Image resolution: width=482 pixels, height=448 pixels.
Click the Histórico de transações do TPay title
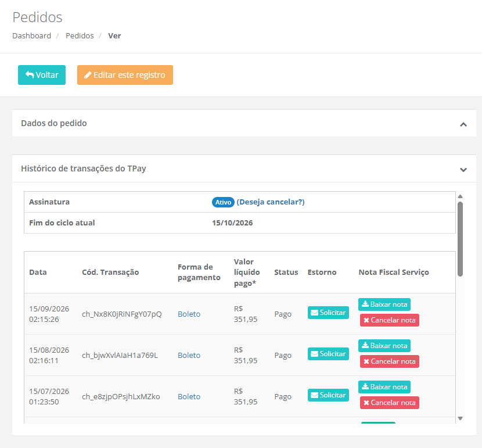tap(83, 169)
